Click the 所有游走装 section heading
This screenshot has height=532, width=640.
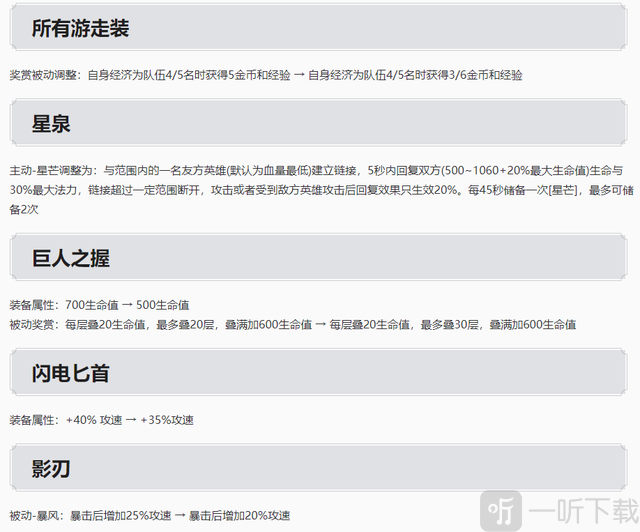80,28
